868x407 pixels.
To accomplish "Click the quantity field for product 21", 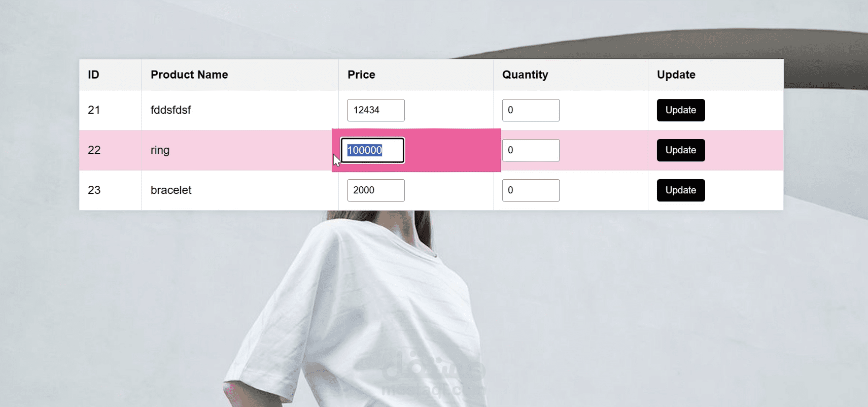I will pyautogui.click(x=531, y=110).
